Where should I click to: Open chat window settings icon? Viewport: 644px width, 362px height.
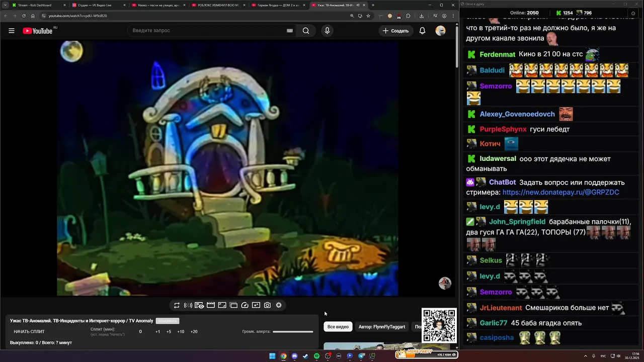(633, 13)
